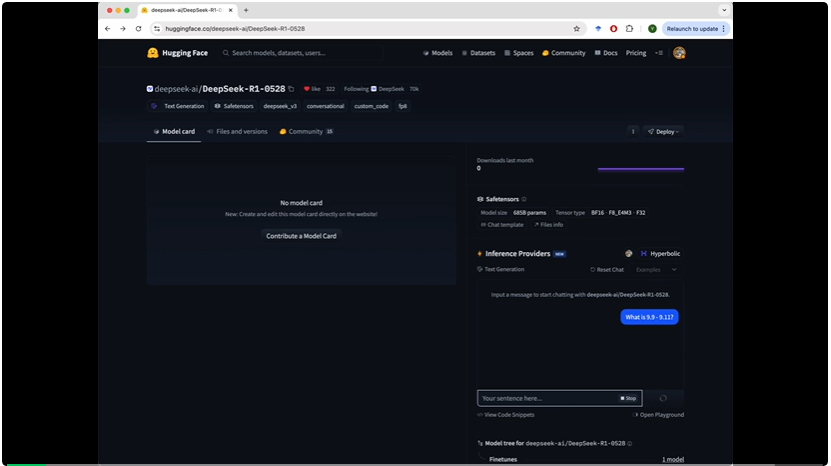Click the 'What is 9.9 - 9.11?' message bubble
The height and width of the screenshot is (466, 831).
tap(649, 317)
